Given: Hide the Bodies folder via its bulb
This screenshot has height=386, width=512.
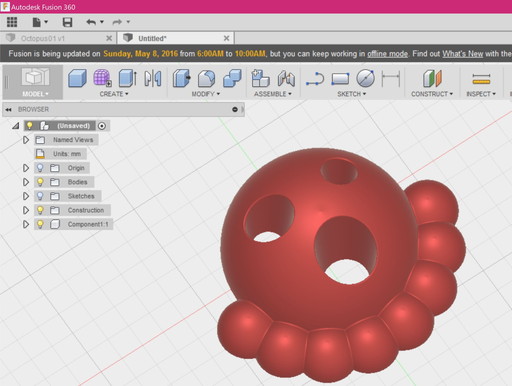Looking at the screenshot, I should (x=40, y=182).
